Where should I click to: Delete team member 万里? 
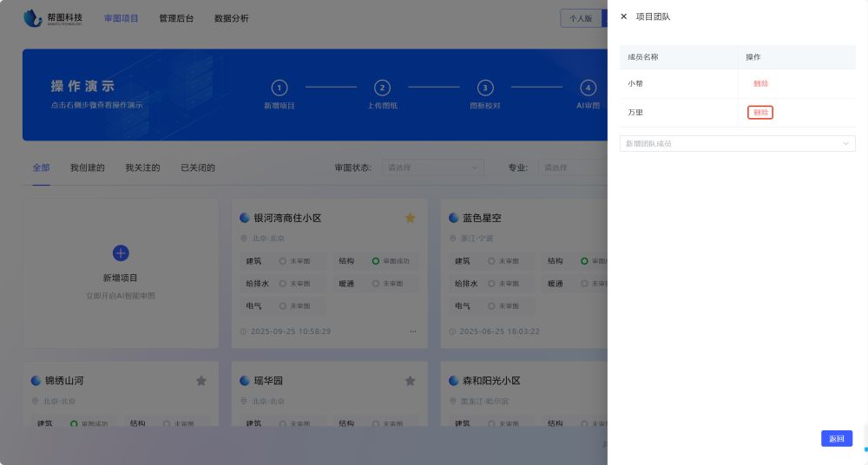pos(760,113)
